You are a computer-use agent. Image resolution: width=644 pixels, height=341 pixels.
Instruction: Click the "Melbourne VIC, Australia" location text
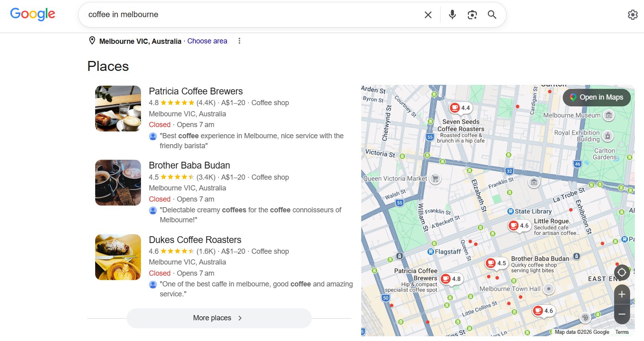click(140, 41)
